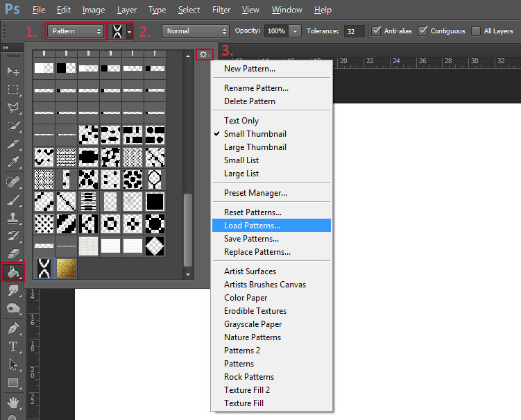Screen dimensions: 521x420
Task: Select the Paint Bucket tool
Action: pos(12,272)
